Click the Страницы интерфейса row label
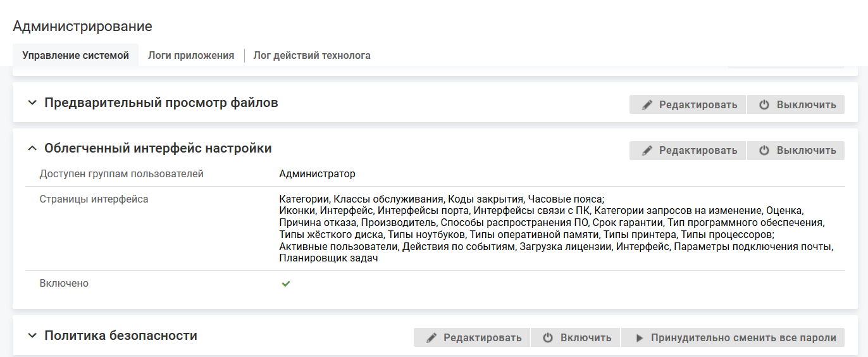The width and height of the screenshot is (868, 357). pyautogui.click(x=94, y=199)
